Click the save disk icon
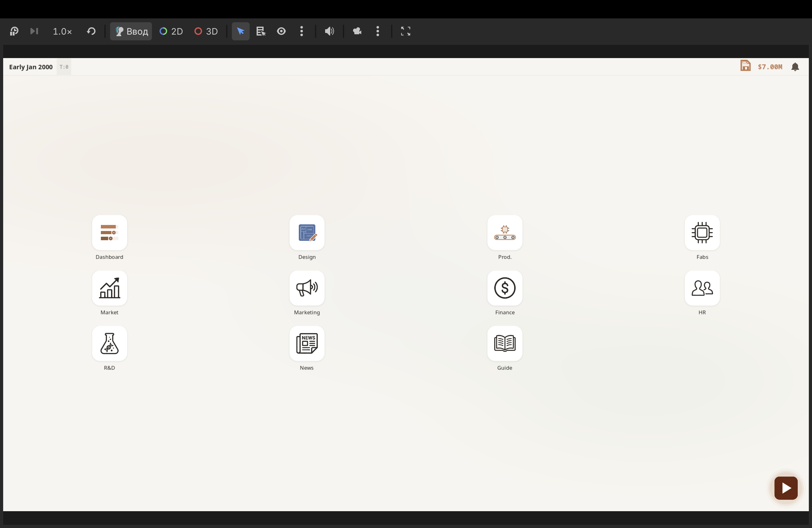The height and width of the screenshot is (528, 812). pyautogui.click(x=745, y=66)
